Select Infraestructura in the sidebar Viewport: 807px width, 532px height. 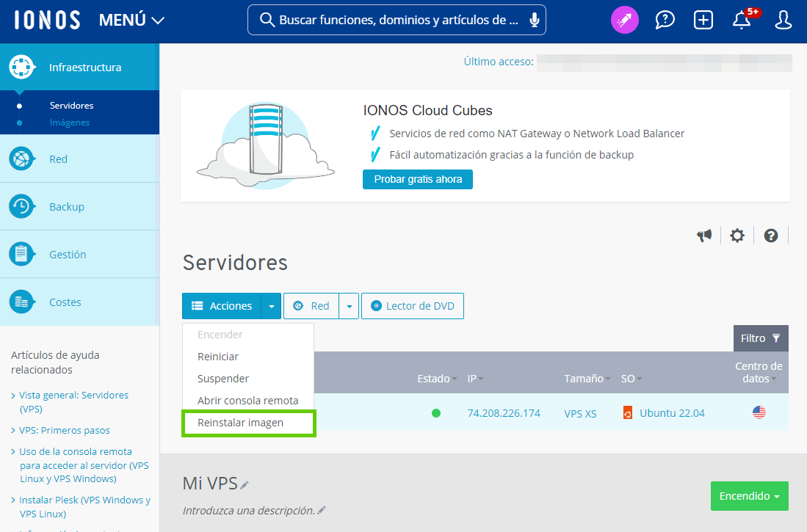(x=80, y=67)
